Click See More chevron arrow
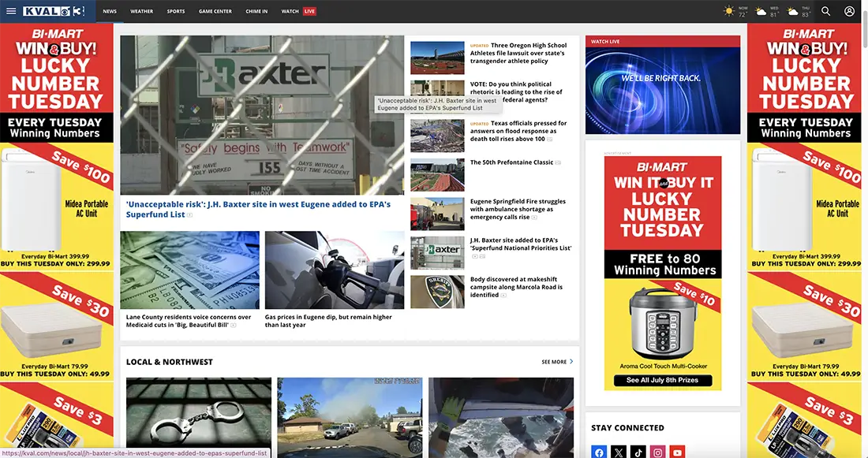 pyautogui.click(x=571, y=362)
